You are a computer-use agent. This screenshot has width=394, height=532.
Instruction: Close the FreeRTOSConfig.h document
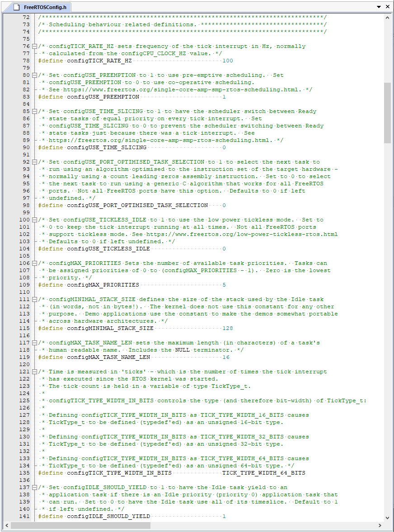[387, 7]
